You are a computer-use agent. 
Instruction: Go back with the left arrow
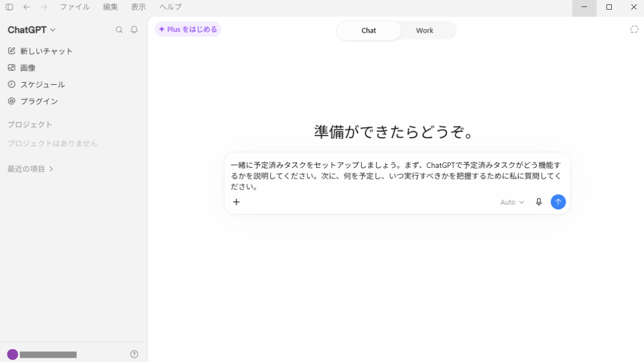pyautogui.click(x=26, y=7)
